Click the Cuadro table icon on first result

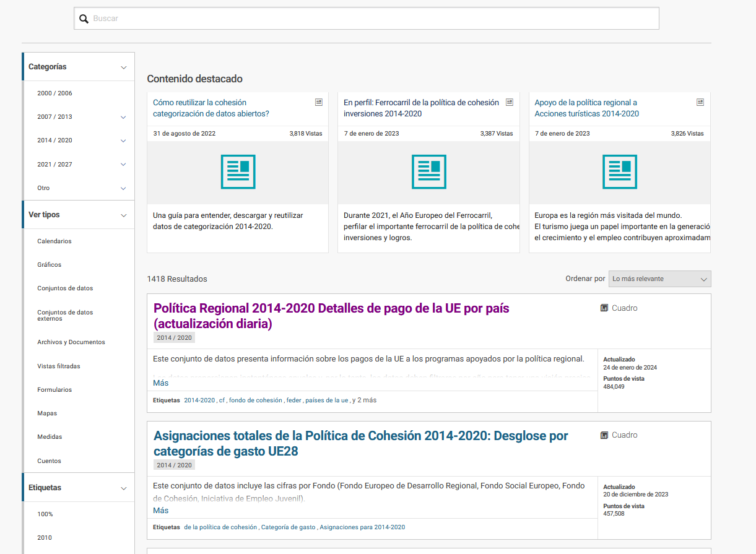click(x=604, y=308)
